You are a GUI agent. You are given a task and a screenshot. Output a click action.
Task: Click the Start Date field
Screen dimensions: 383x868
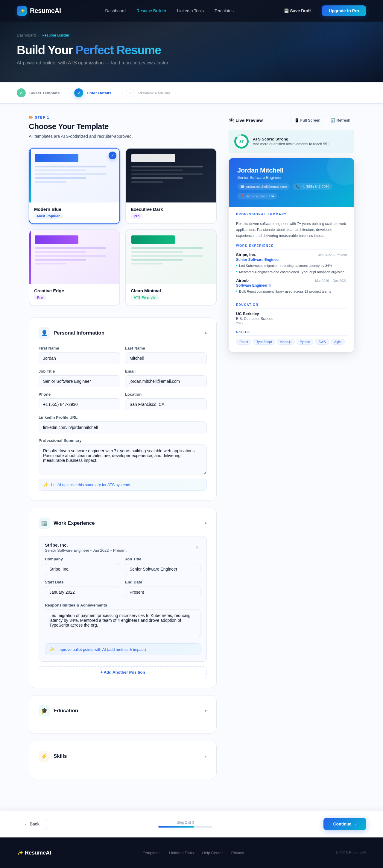click(83, 592)
